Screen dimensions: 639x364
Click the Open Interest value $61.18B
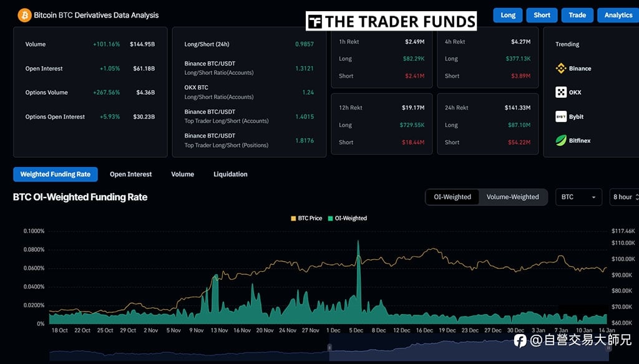[x=144, y=69]
